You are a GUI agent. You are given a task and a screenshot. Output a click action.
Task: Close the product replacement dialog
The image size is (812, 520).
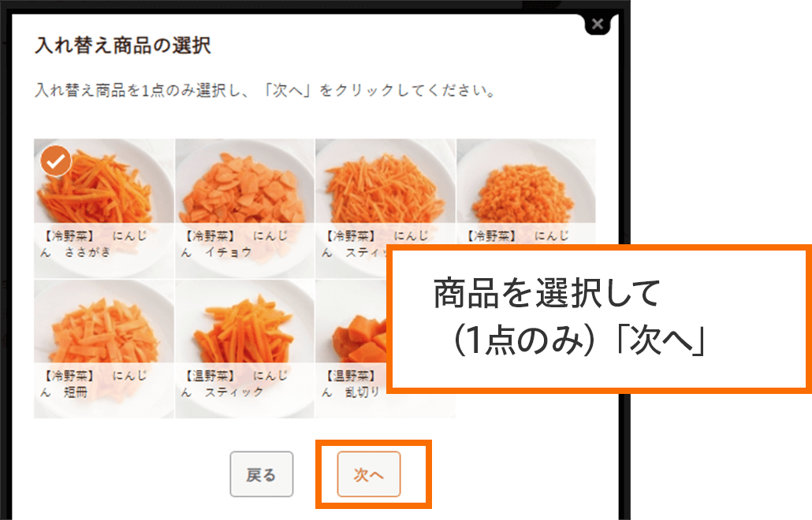click(597, 24)
